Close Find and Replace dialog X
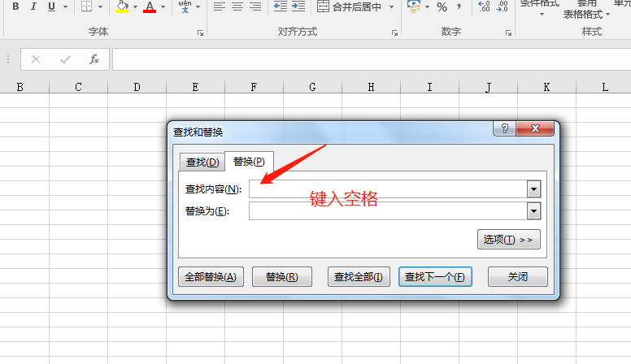The height and width of the screenshot is (364, 631). tap(535, 128)
